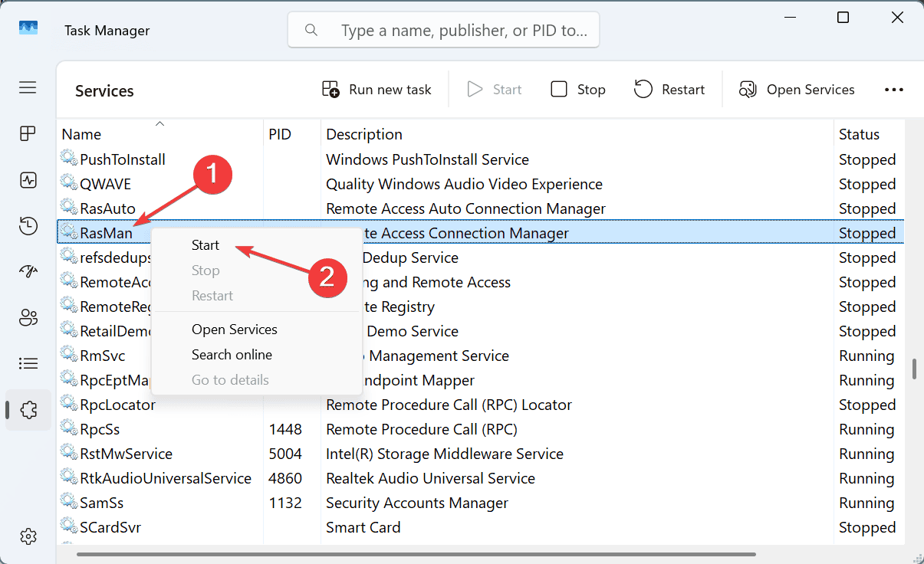Screen dimensions: 924x564
Task: Switch to the Performance page icon
Action: (x=28, y=180)
